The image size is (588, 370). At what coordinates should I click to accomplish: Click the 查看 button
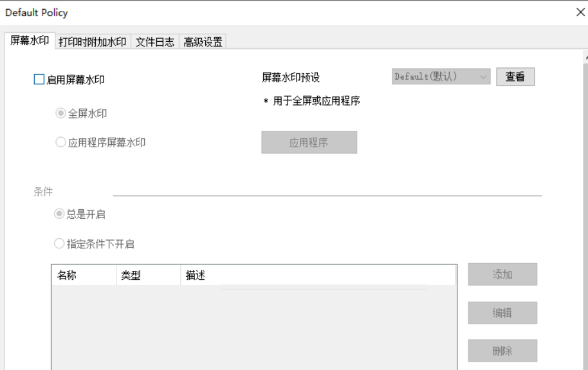click(515, 77)
